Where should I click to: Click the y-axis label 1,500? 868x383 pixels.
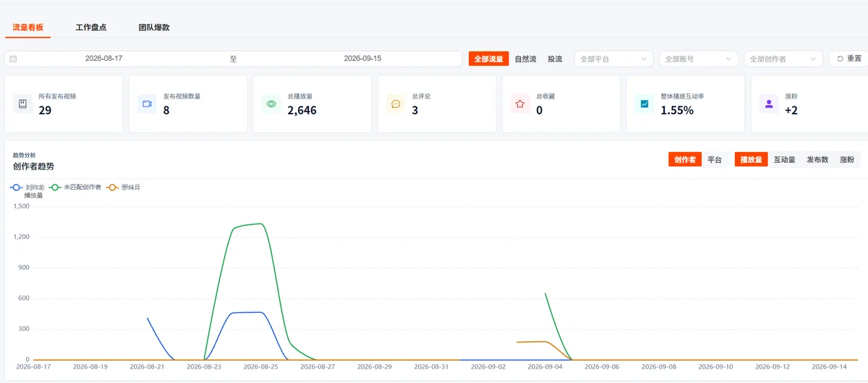pyautogui.click(x=21, y=206)
